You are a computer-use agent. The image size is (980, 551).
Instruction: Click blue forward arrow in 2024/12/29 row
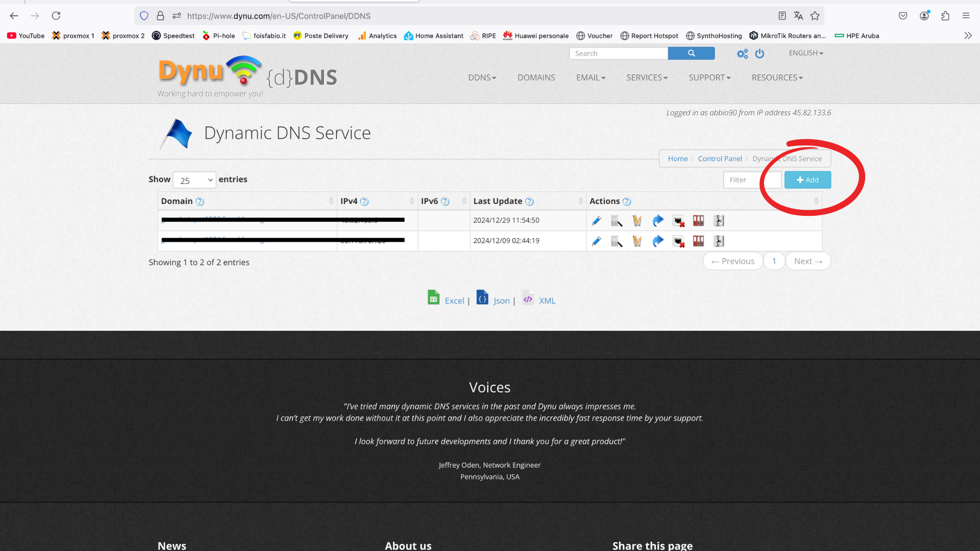pos(658,220)
